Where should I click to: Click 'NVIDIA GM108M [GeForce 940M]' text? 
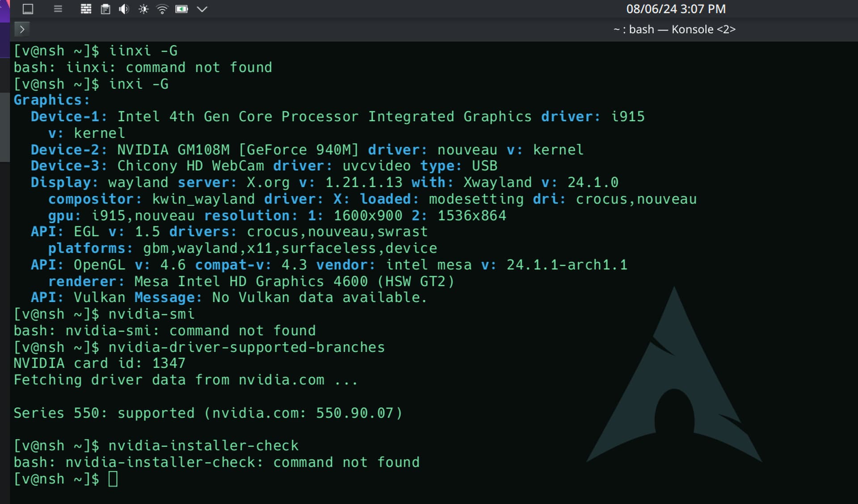(238, 150)
